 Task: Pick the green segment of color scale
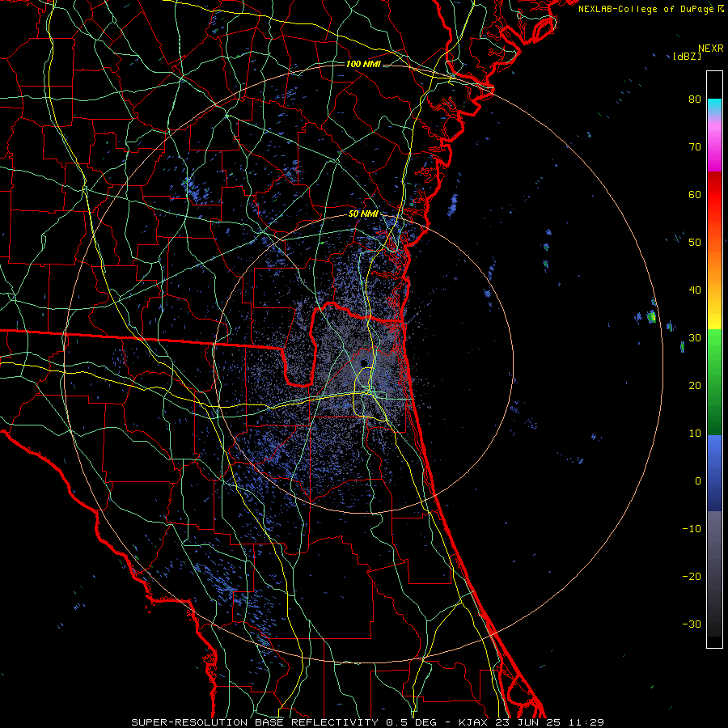click(714, 382)
